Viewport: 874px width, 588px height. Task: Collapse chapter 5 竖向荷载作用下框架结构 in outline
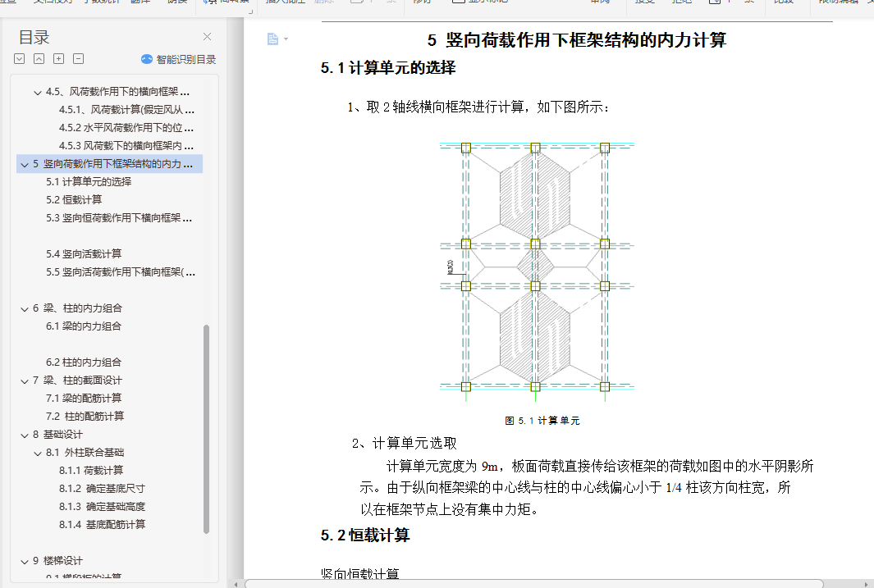25,165
